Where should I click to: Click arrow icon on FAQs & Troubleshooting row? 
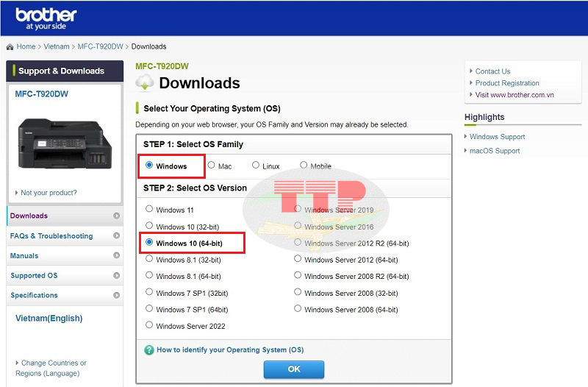point(117,235)
